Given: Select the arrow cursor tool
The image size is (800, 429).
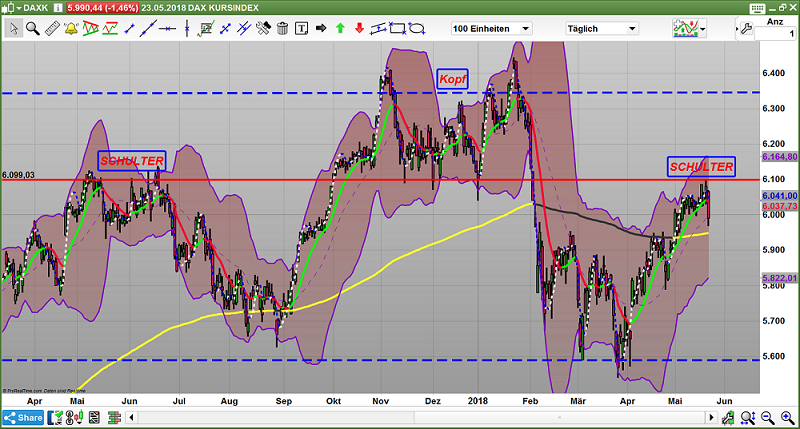Looking at the screenshot, I should 14,29.
